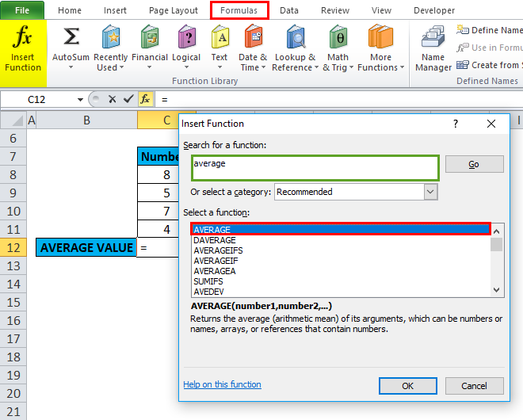Select SUMIFS in function list
Screen dimensions: 523x420
click(341, 281)
